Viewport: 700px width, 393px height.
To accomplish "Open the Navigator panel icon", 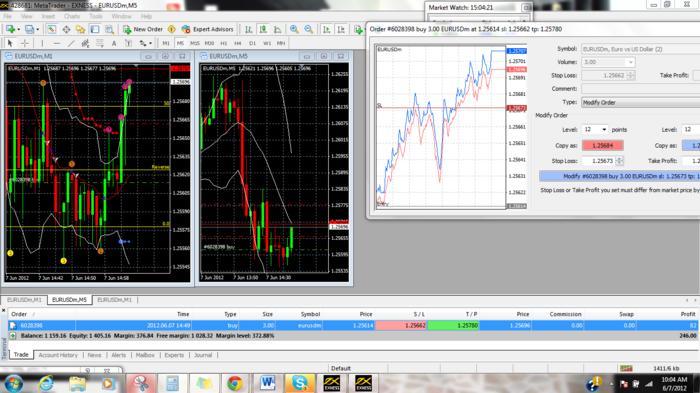I will tap(80, 29).
